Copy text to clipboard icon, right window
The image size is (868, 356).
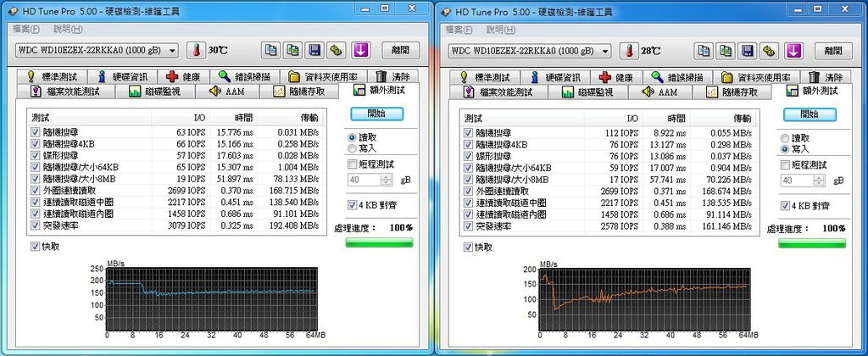coord(704,51)
